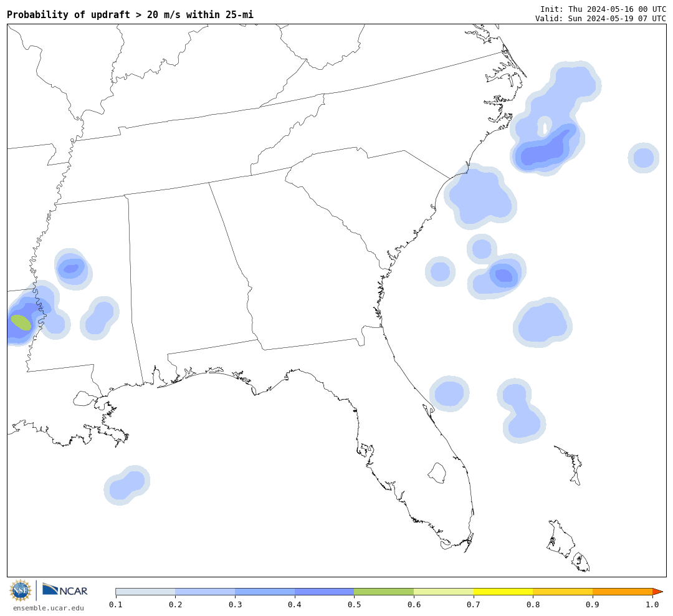The height and width of the screenshot is (616, 673).
Task: Click the colorbar label 0.1
Action: 115,605
